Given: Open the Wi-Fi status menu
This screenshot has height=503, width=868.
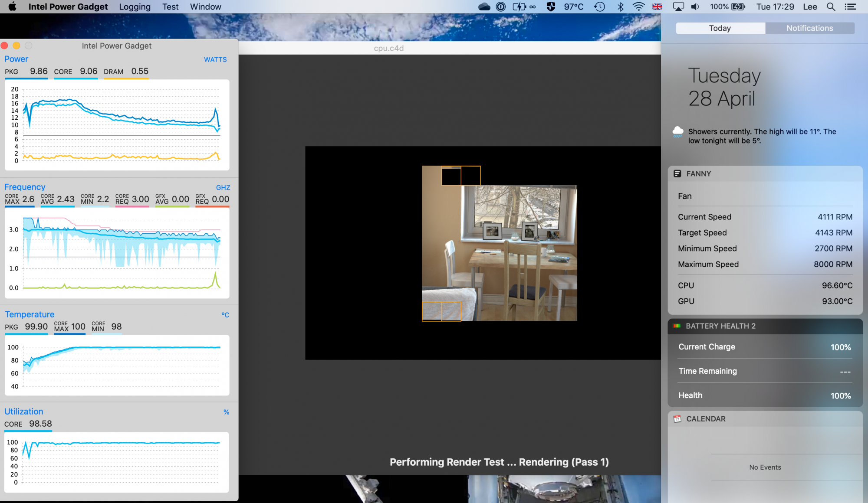Looking at the screenshot, I should [638, 7].
